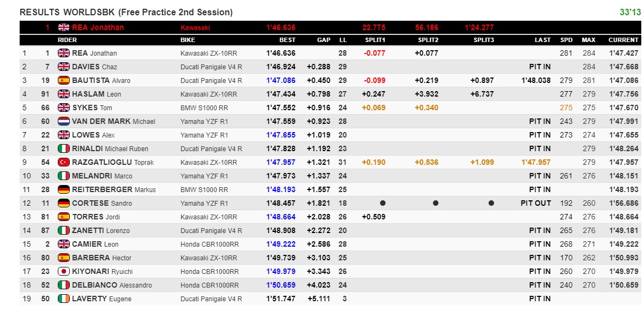The width and height of the screenshot is (644, 316).
Task: Click the Results WorldSBK session title
Action: 126,12
